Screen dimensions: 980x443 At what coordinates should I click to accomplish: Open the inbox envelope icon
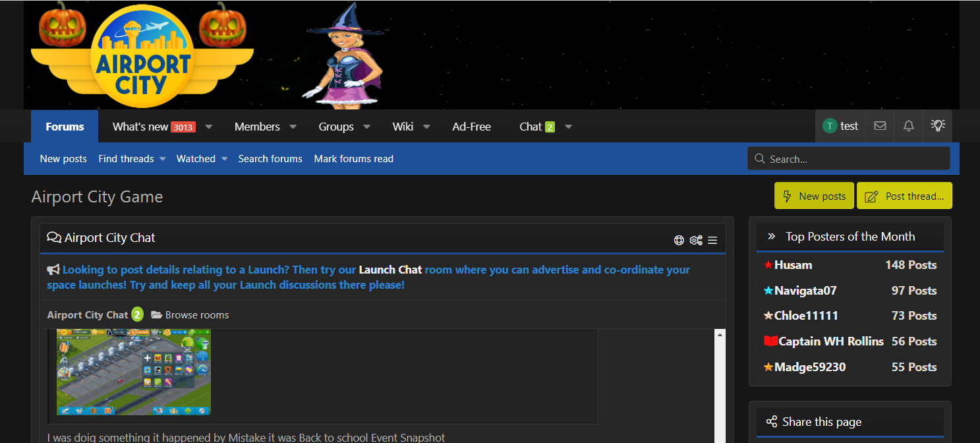(880, 126)
